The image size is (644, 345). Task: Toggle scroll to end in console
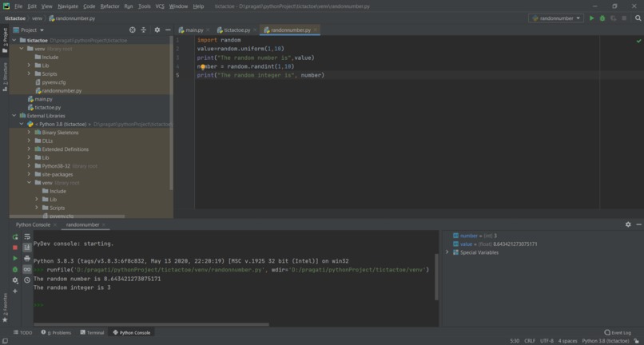coord(27,248)
